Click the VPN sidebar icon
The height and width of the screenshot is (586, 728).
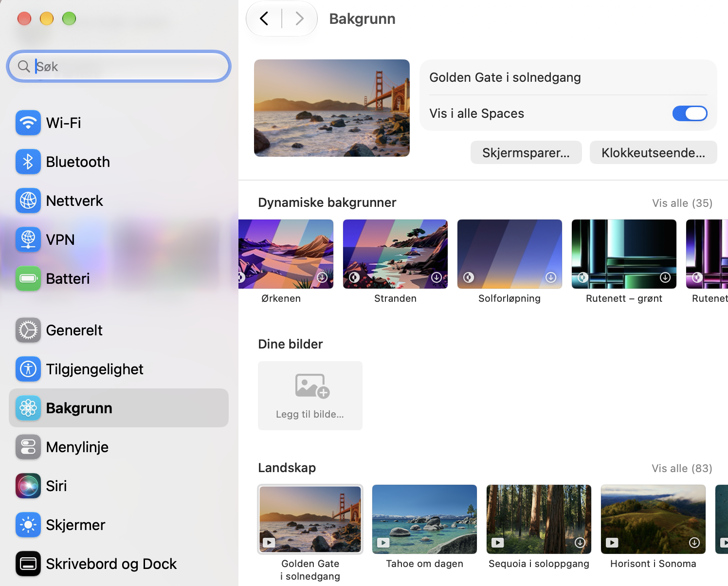tap(28, 239)
